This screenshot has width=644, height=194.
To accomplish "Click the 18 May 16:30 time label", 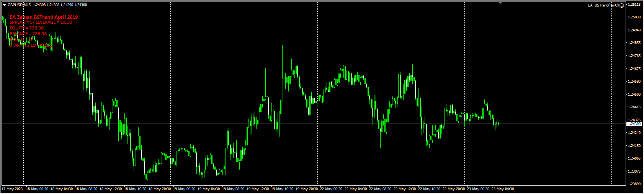I will click(x=135, y=189).
